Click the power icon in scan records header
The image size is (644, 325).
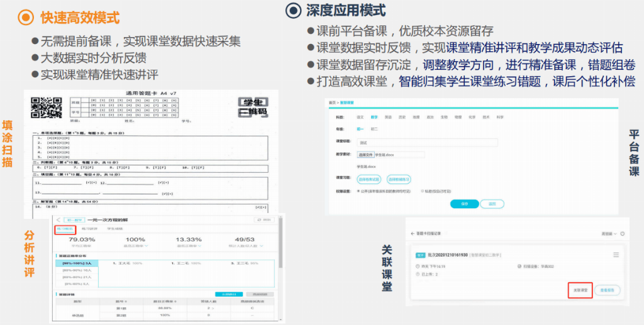[x=623, y=233]
